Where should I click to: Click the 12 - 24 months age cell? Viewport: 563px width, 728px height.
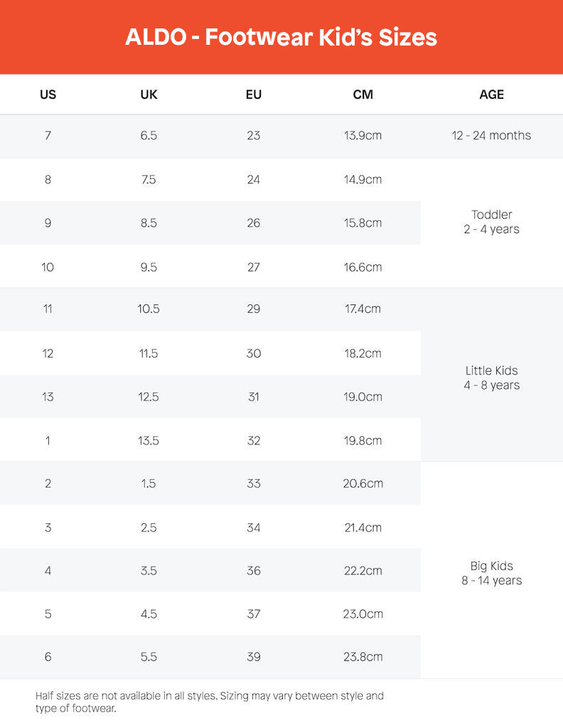491,136
